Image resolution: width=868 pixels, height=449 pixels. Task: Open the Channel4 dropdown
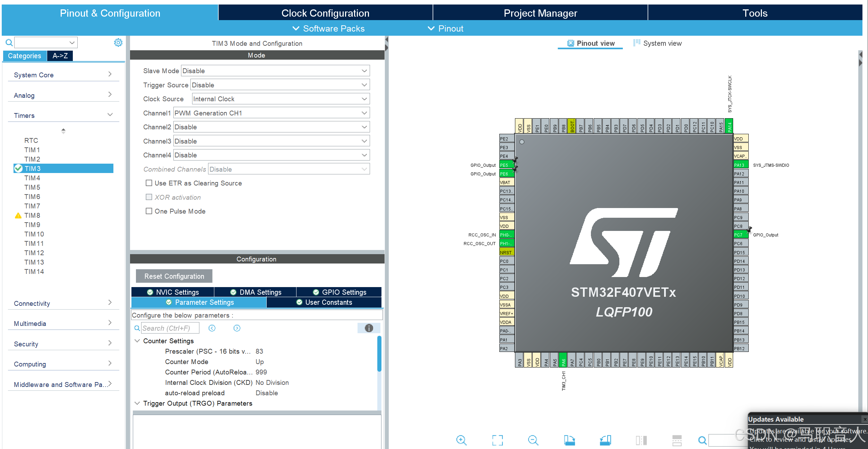(272, 155)
